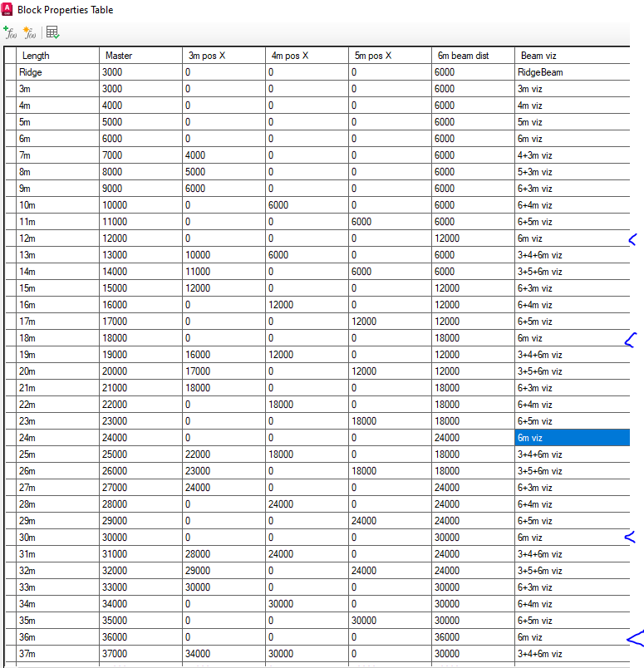Click 6m beam dist 24000 in 24m row
The width and height of the screenshot is (644, 668).
point(473,438)
